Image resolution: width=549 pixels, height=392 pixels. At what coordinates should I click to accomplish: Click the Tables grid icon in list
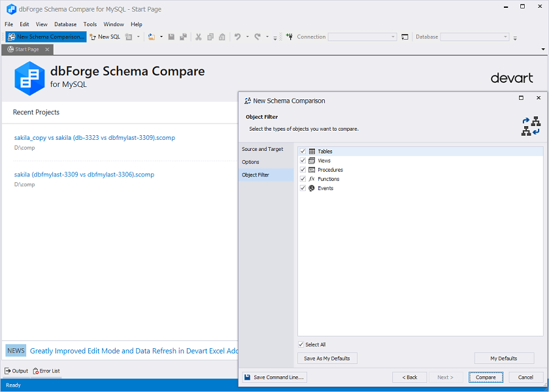[312, 151]
